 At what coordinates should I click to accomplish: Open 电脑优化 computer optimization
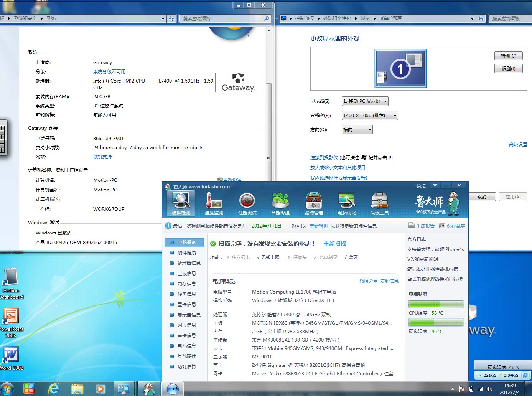pos(347,203)
